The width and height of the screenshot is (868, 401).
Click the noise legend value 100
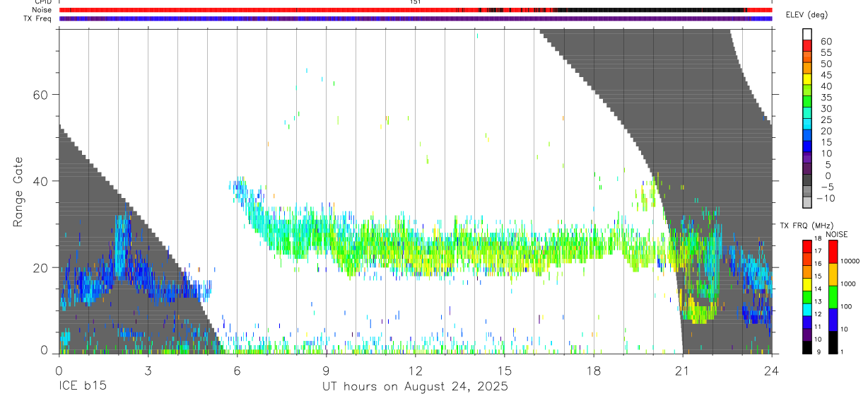846,306
